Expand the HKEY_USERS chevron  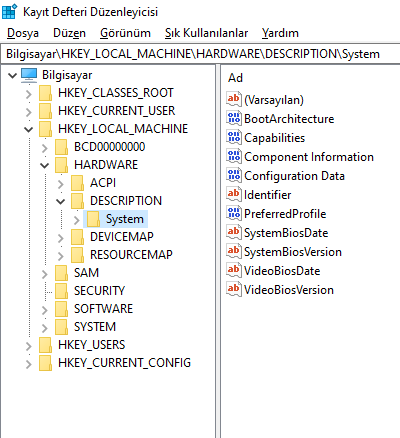[x=29, y=346]
